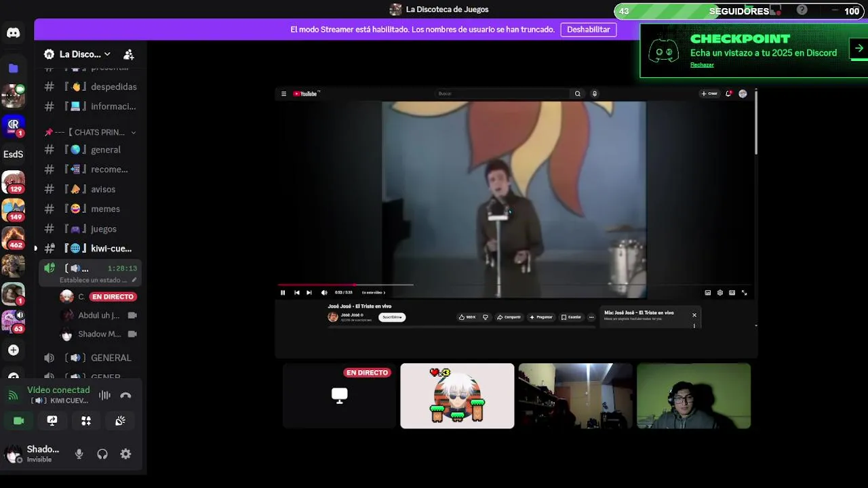The height and width of the screenshot is (488, 868).
Task: Toggle deafen headphones in user panel
Action: [102, 454]
